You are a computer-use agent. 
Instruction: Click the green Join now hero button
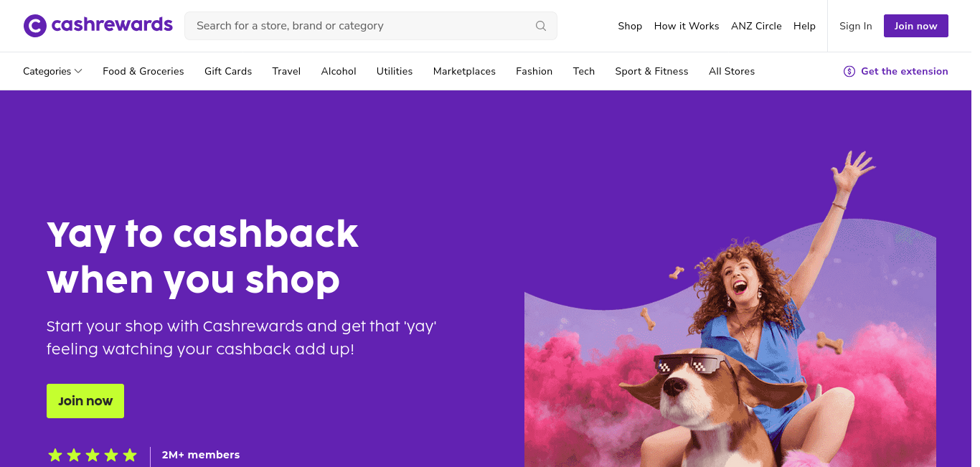85,401
